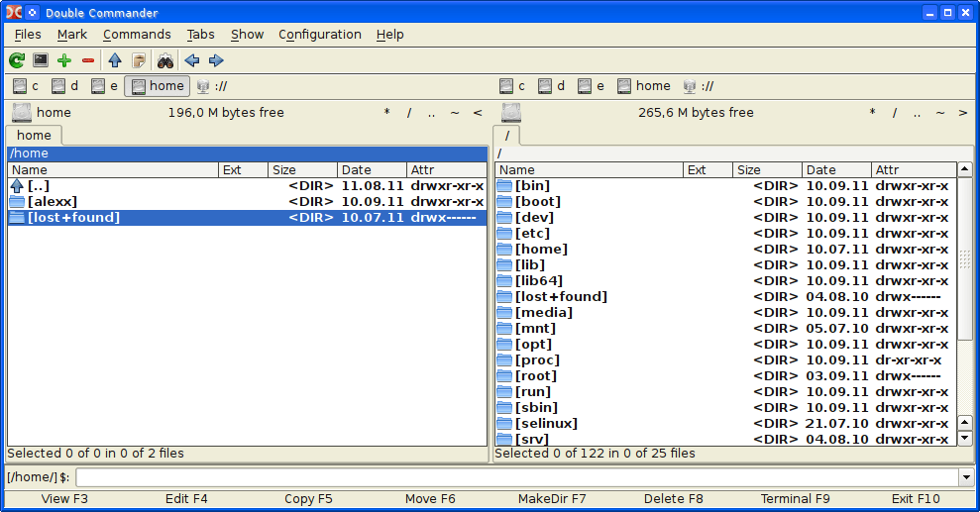Click the forward arrow toolbar icon

click(216, 60)
